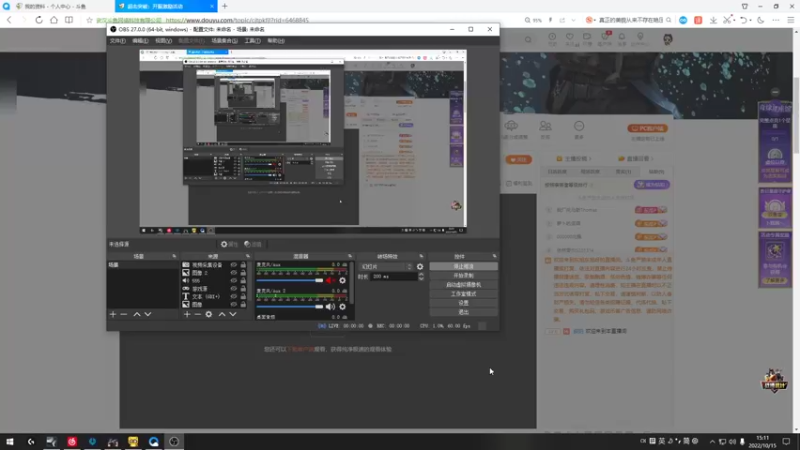The height and width of the screenshot is (450, 800).
Task: Open source properties gear in Sources toolbar
Action: click(x=209, y=314)
